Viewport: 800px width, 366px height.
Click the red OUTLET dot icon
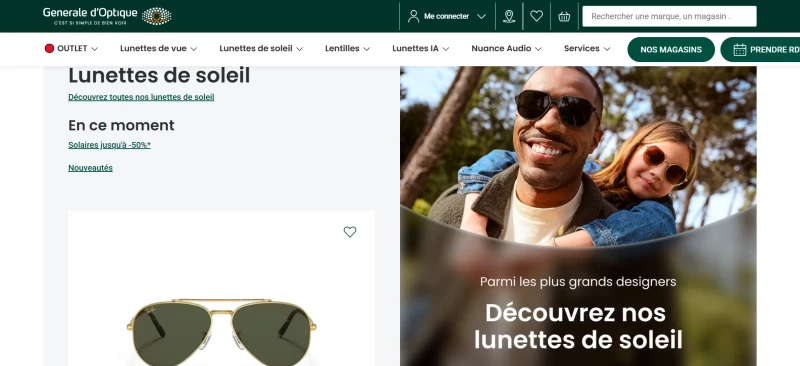click(49, 48)
